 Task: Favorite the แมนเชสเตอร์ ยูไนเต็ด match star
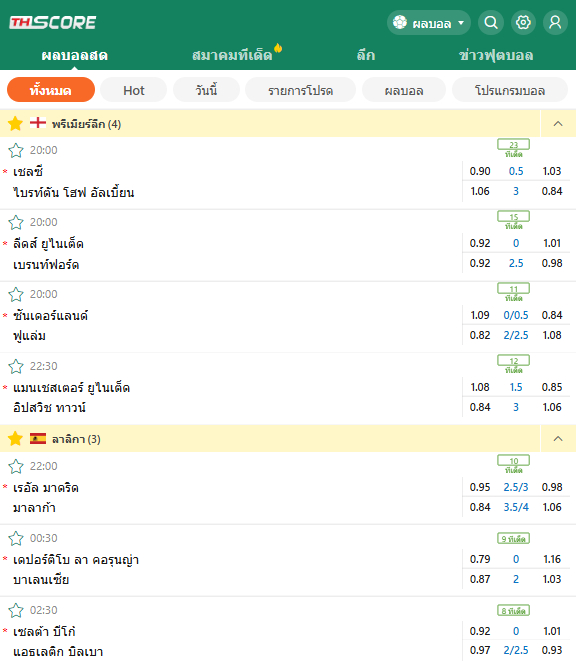(x=16, y=366)
